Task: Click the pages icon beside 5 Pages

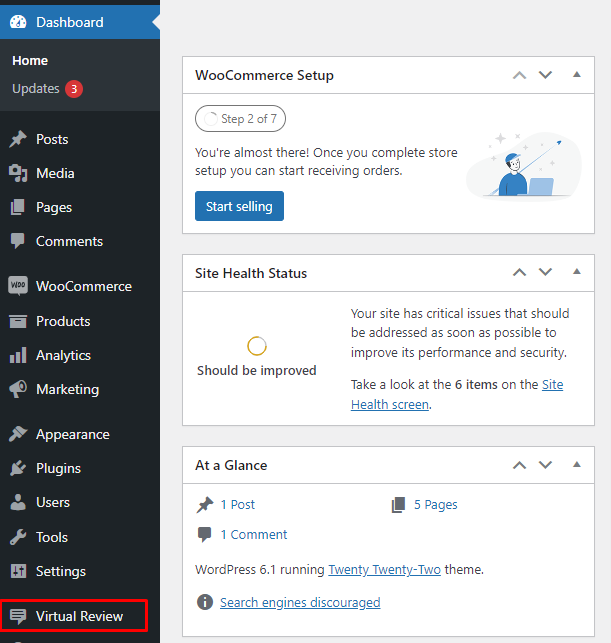Action: click(x=399, y=505)
